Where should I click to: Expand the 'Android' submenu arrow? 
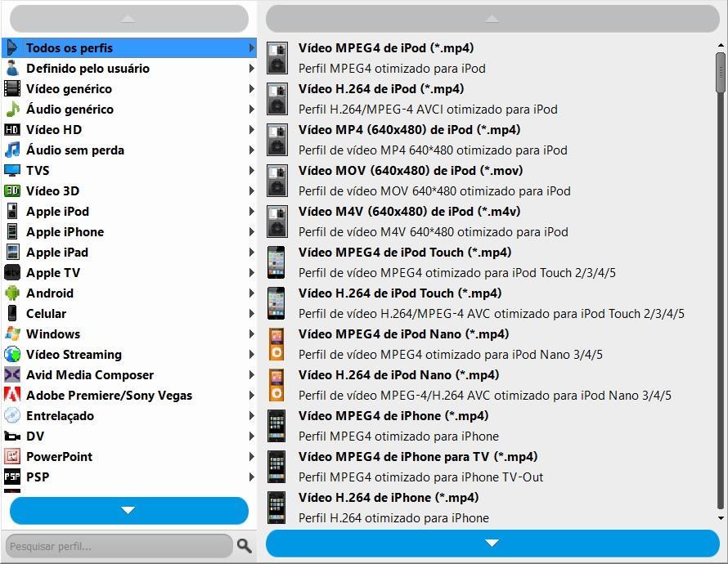(x=251, y=293)
